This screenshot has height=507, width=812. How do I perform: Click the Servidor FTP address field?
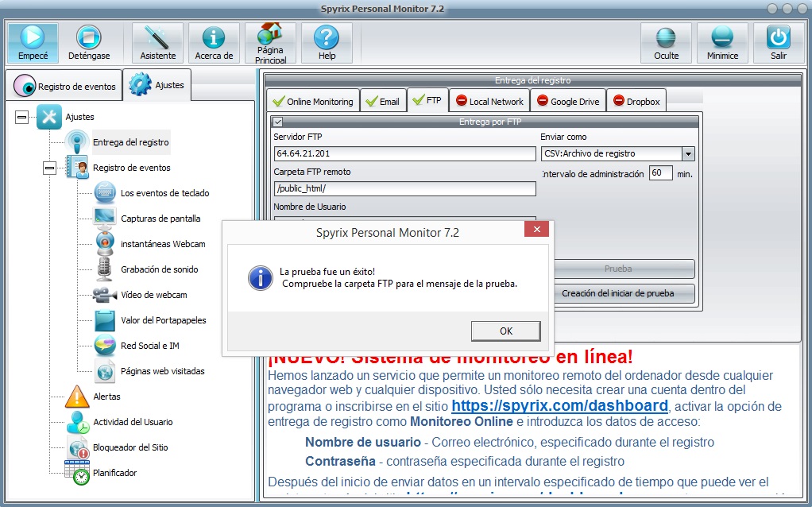coord(405,154)
